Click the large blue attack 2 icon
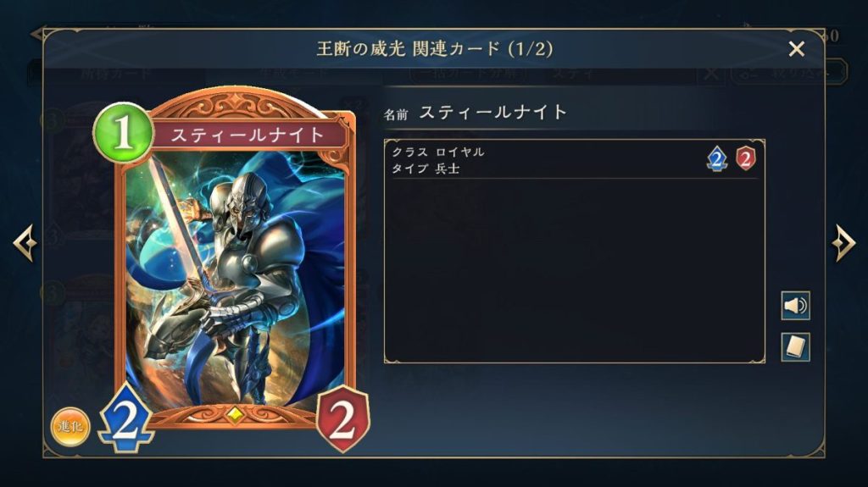Image resolution: width=868 pixels, height=487 pixels. [126, 419]
